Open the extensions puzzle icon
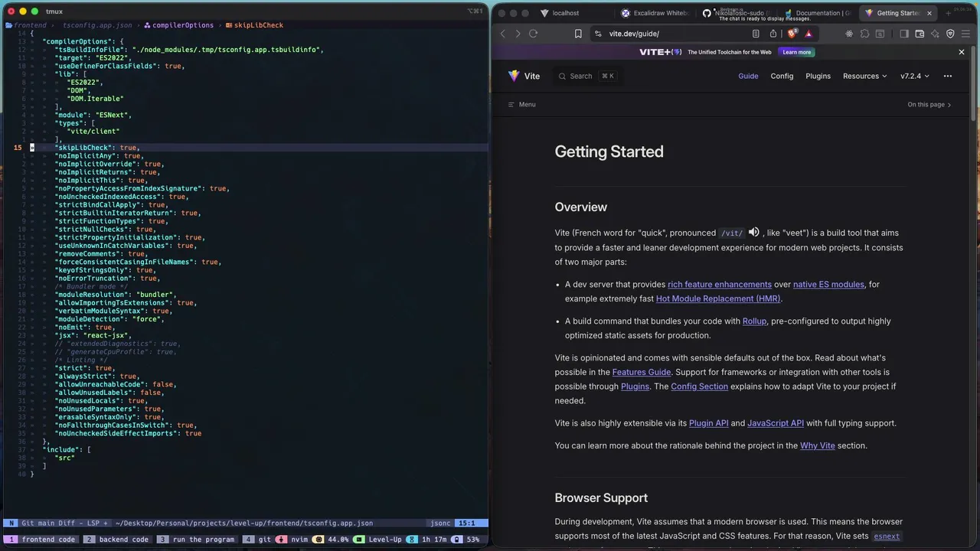Image resolution: width=980 pixels, height=551 pixels. tap(864, 34)
